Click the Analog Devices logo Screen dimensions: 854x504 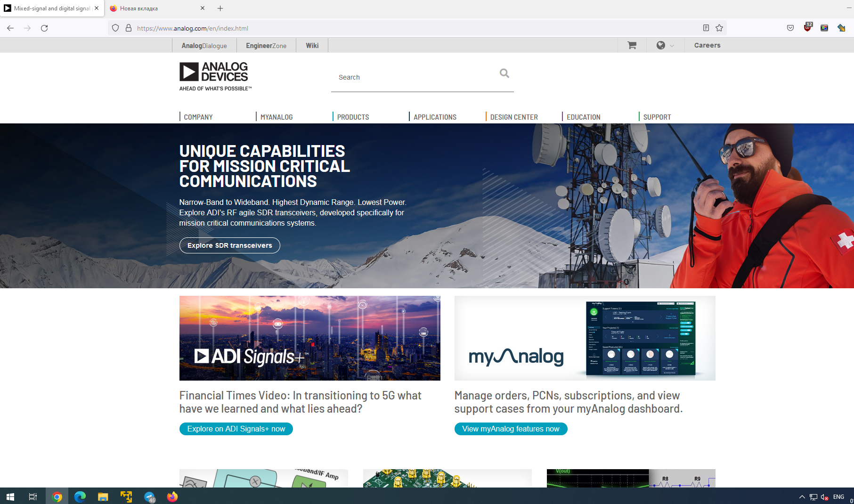(x=215, y=76)
